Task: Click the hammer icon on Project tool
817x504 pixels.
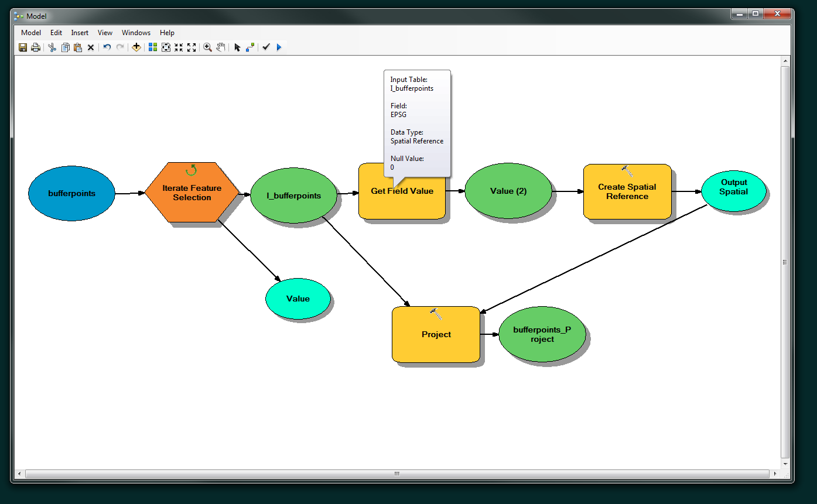Action: click(x=436, y=314)
